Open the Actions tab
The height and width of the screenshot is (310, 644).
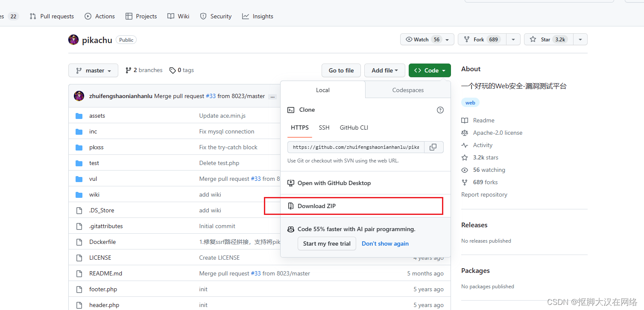(x=100, y=16)
